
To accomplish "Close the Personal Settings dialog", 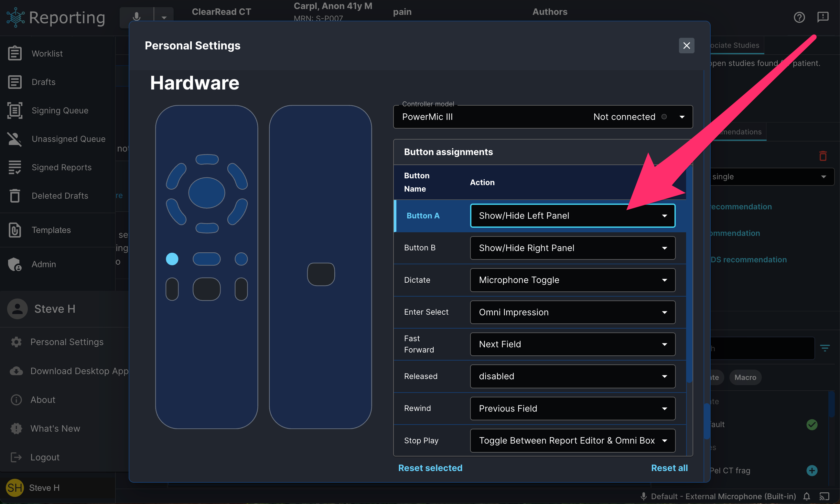I will [686, 46].
